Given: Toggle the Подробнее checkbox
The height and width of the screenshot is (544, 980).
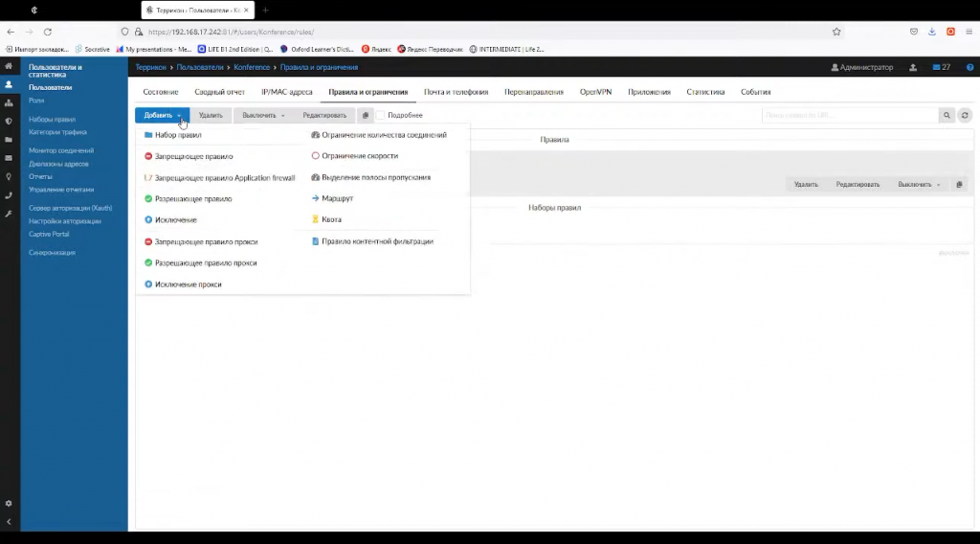Looking at the screenshot, I should [x=380, y=115].
